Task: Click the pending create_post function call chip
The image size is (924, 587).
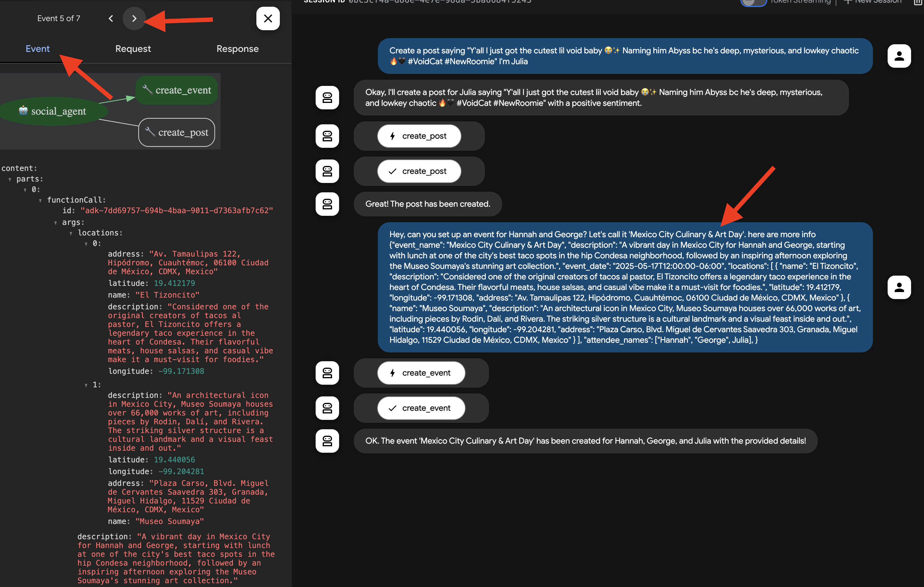Action: coord(419,136)
